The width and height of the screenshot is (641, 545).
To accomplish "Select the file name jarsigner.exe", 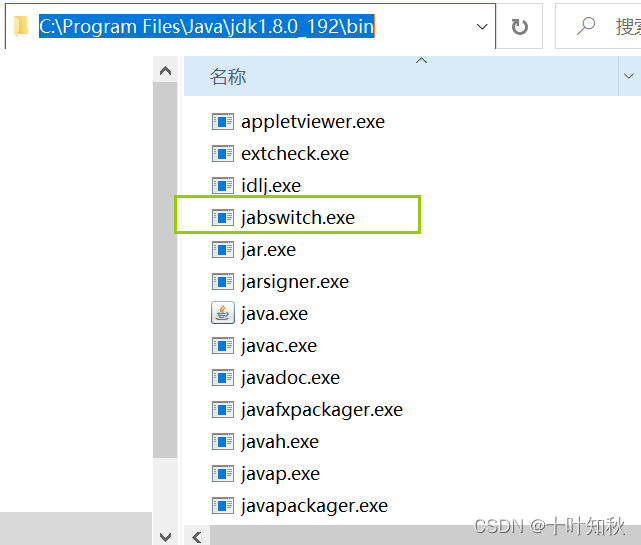I will coord(295,282).
